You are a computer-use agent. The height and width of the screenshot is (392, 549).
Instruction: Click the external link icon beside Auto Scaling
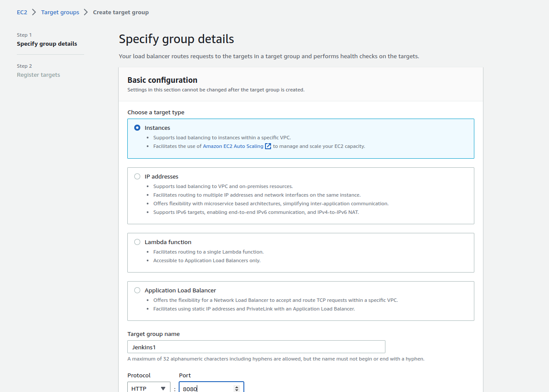[x=268, y=146]
